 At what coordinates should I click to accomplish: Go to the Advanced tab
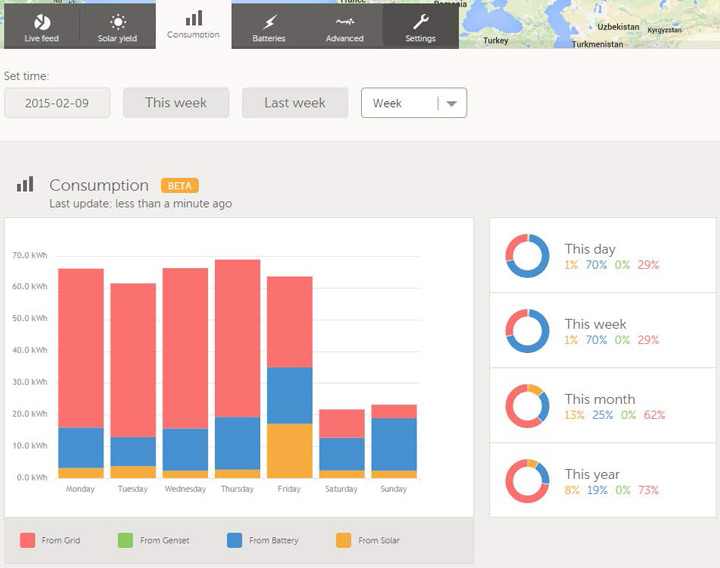344,26
